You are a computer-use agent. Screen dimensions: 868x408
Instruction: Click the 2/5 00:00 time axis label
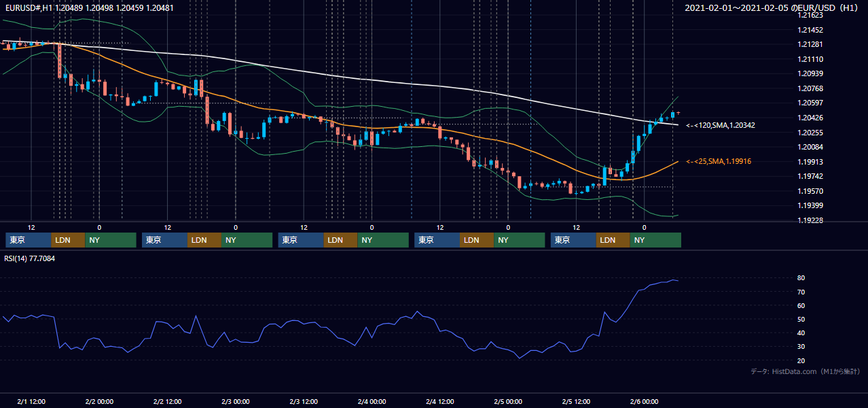pos(508,401)
